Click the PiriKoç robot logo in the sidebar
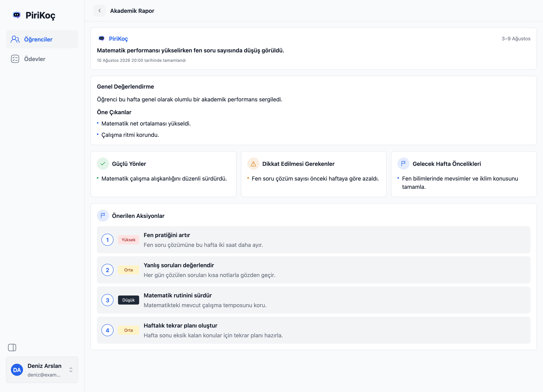This screenshot has width=543, height=392. point(17,15)
